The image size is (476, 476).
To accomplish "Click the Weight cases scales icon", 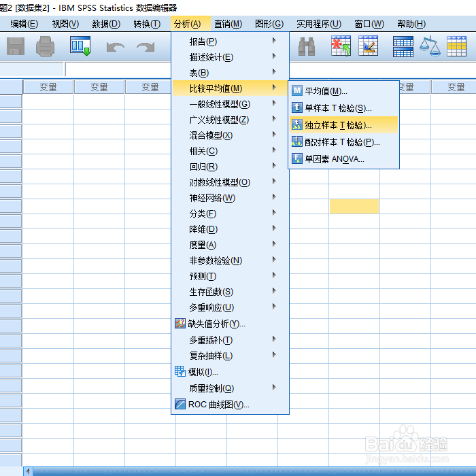I will [430, 46].
